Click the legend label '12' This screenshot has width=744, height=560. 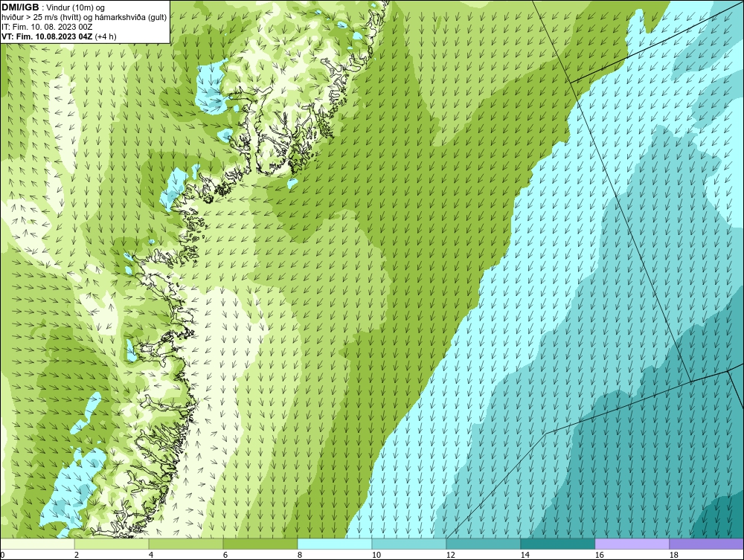coord(450,555)
